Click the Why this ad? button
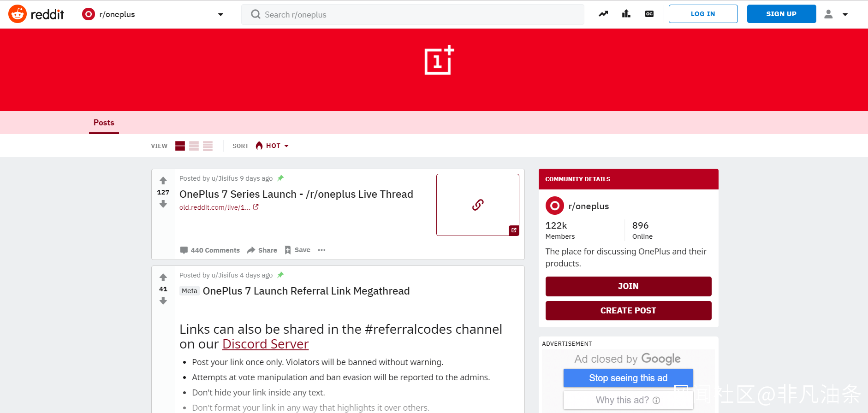 (x=628, y=400)
